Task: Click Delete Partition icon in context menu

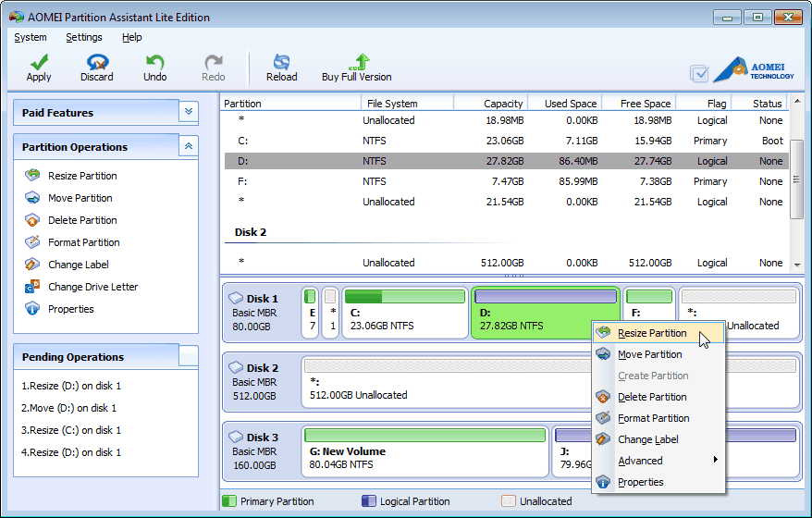Action: (x=603, y=396)
